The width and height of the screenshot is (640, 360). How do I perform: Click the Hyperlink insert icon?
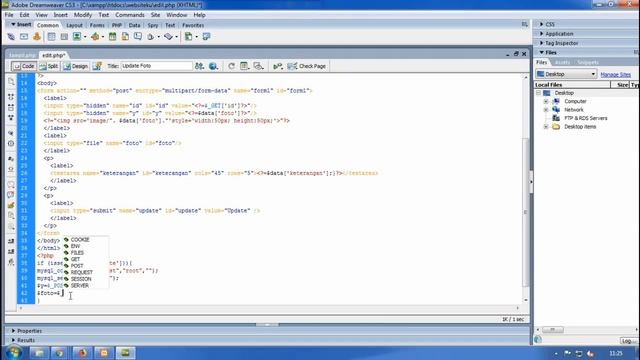(x=11, y=37)
